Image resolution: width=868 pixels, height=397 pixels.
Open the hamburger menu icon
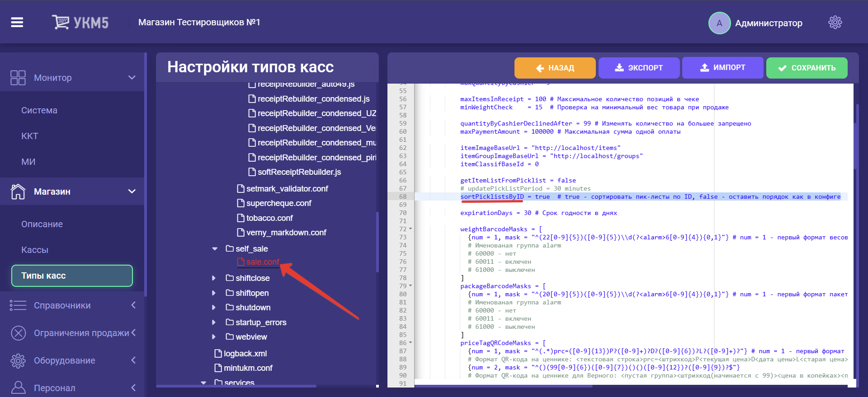click(x=17, y=22)
